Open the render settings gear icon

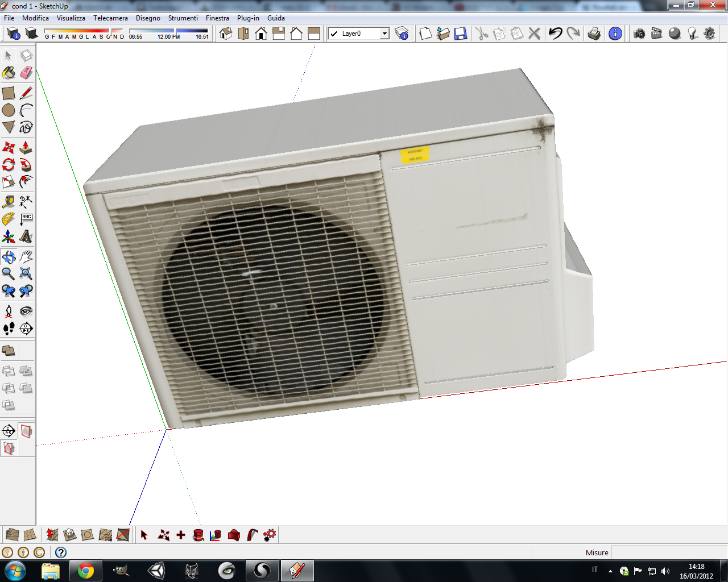[x=710, y=34]
